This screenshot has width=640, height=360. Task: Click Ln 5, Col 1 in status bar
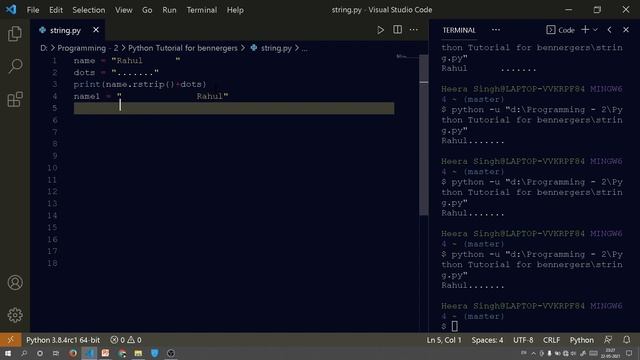(444, 340)
